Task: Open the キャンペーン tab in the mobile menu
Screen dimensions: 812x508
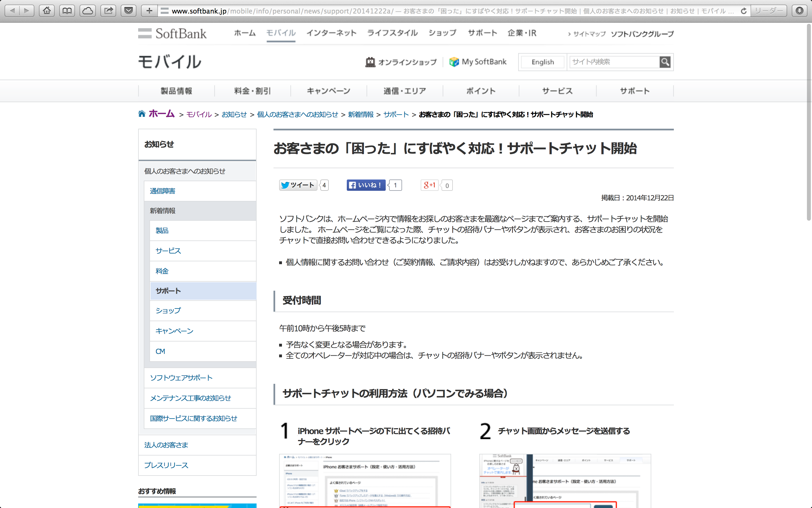Action: pos(328,91)
